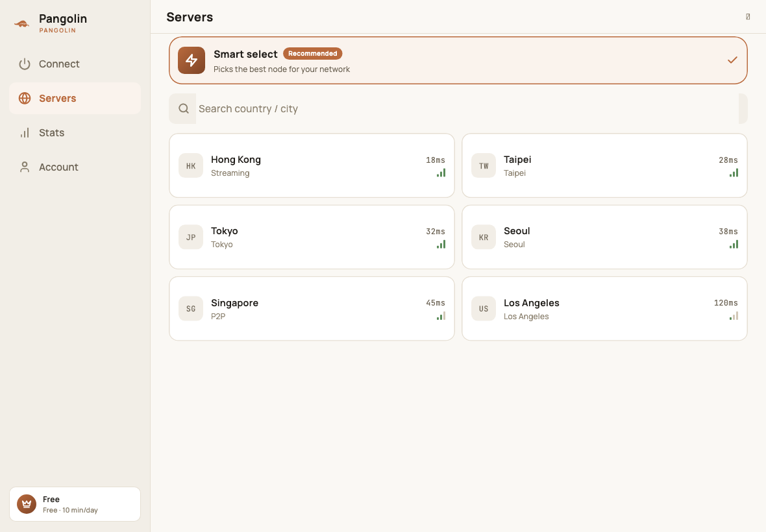Viewport: 766px width, 532px height.
Task: Click the 32ms latency value
Action: (436, 232)
